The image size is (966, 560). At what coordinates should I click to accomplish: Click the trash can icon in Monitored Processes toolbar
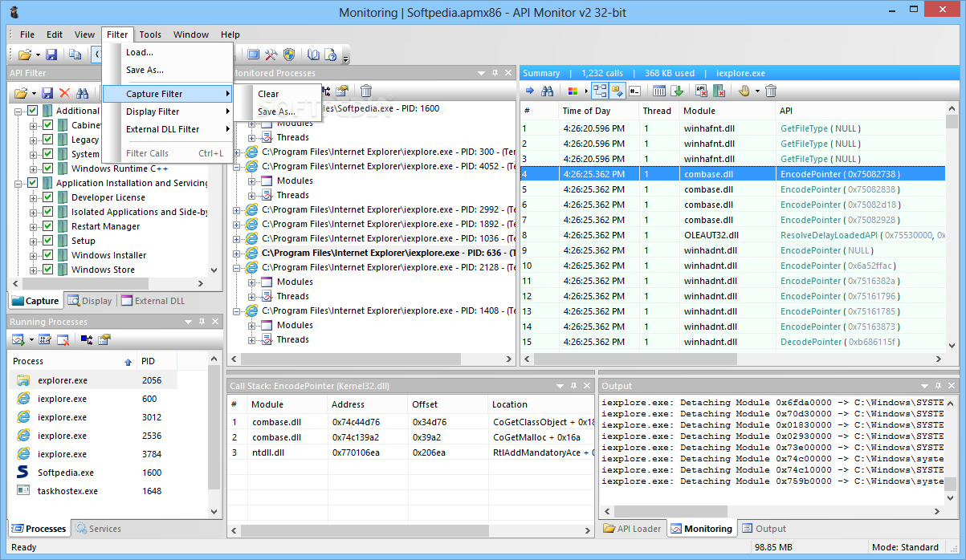coord(366,91)
